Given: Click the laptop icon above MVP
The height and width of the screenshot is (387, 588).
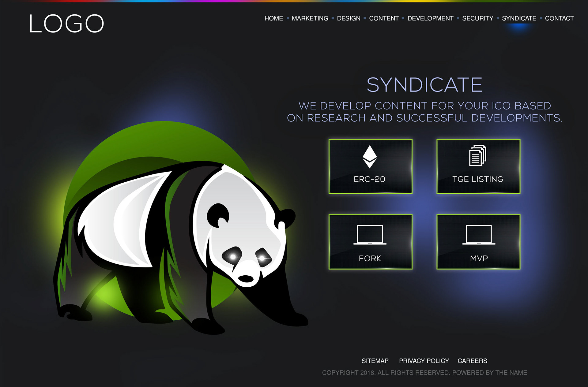Looking at the screenshot, I should 479,235.
